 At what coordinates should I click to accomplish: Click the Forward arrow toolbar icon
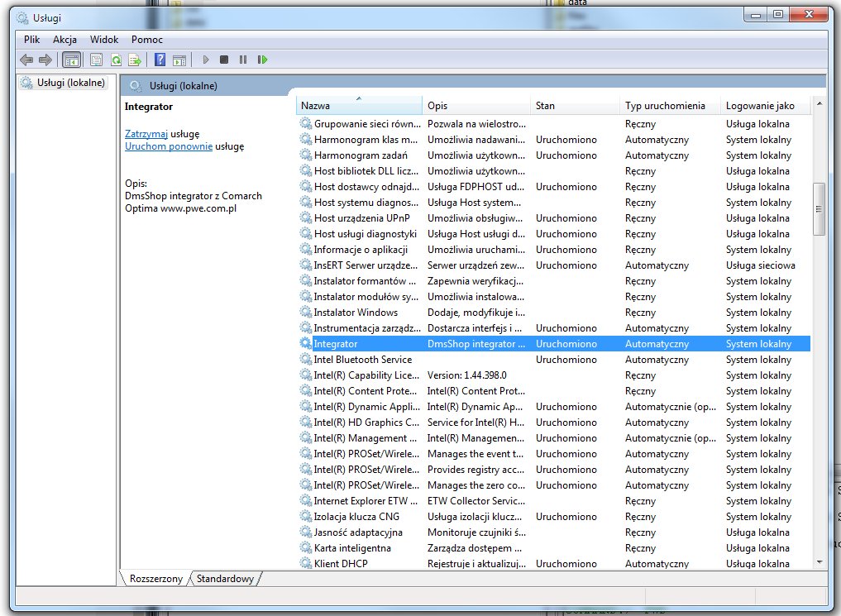tap(45, 60)
